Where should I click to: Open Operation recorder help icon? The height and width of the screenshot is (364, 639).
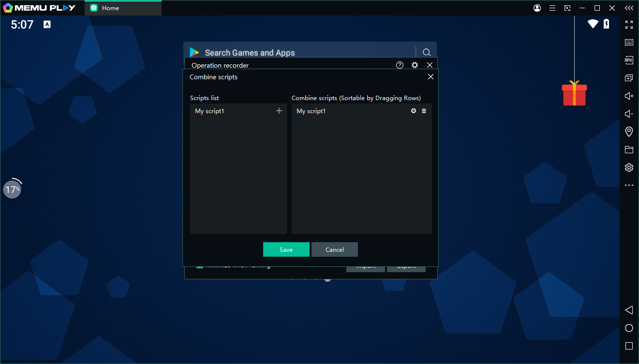pyautogui.click(x=400, y=65)
